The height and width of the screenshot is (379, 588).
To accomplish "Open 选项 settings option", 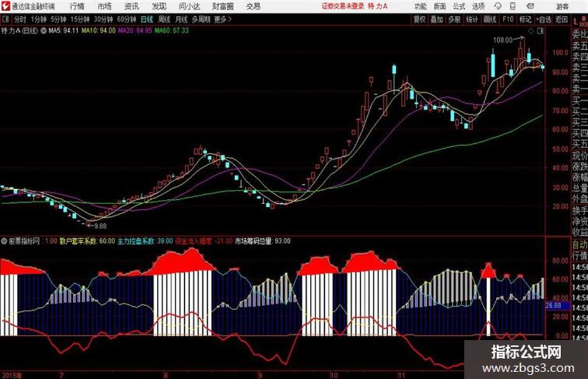I will (478, 6).
